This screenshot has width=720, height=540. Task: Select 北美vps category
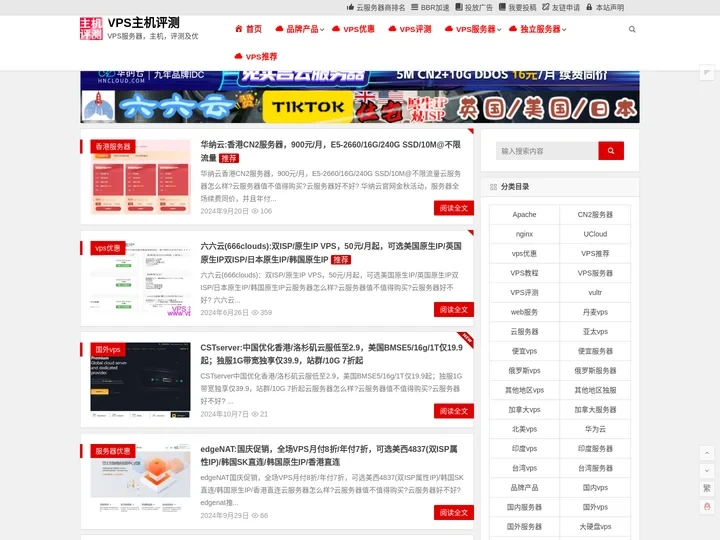[x=524, y=429]
